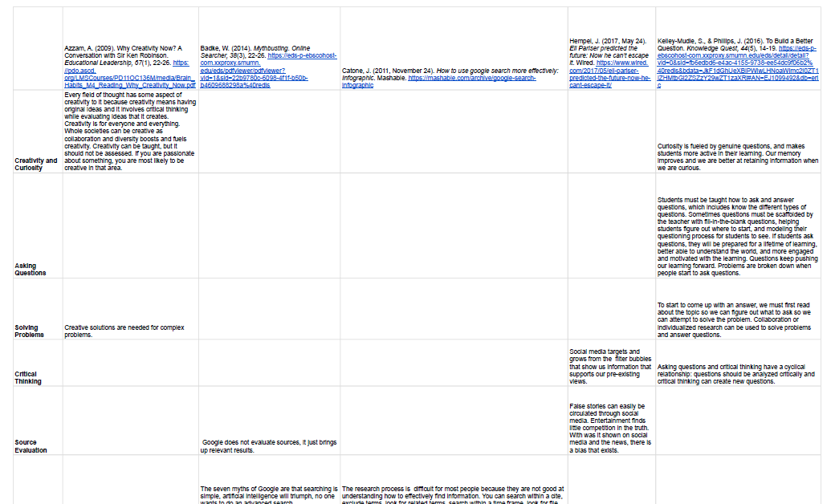Click the cell starting 'Every field of thought'
This screenshot has width=831, height=504.
click(x=130, y=132)
